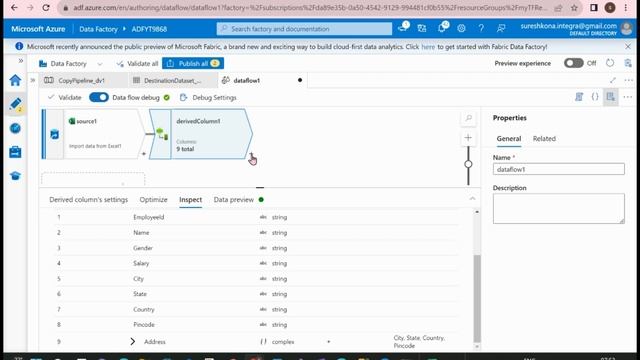Switch to DestinationDataset tab
The height and width of the screenshot is (360, 640).
172,80
